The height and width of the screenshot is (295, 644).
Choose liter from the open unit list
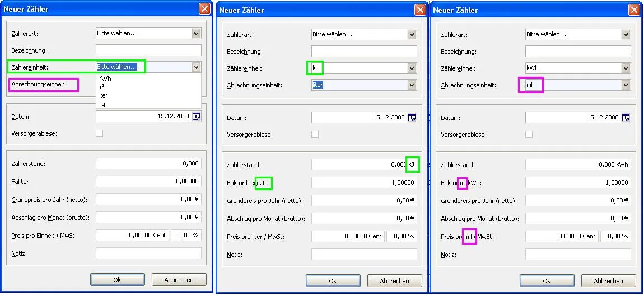102,95
